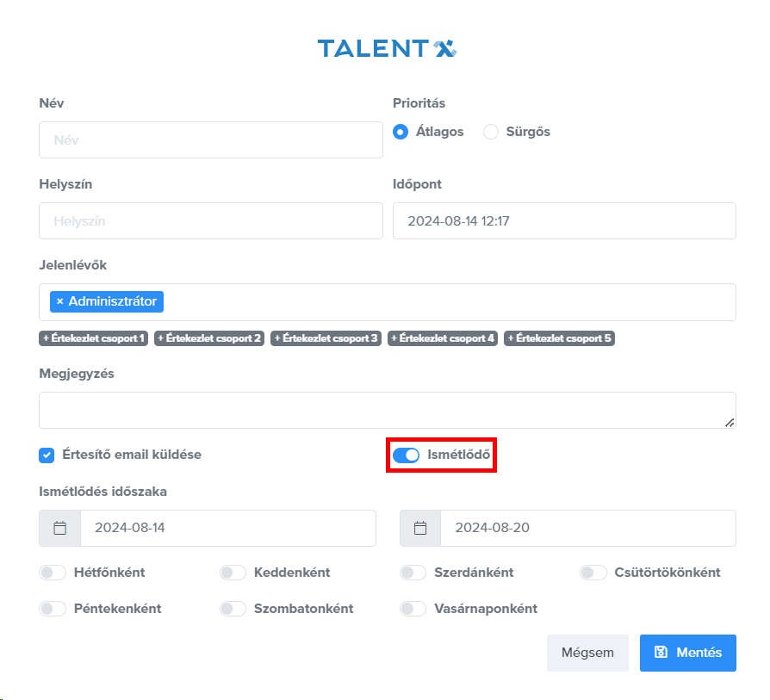770x700 pixels.
Task: Turn off the Ismétlődő toggle
Action: [x=406, y=455]
